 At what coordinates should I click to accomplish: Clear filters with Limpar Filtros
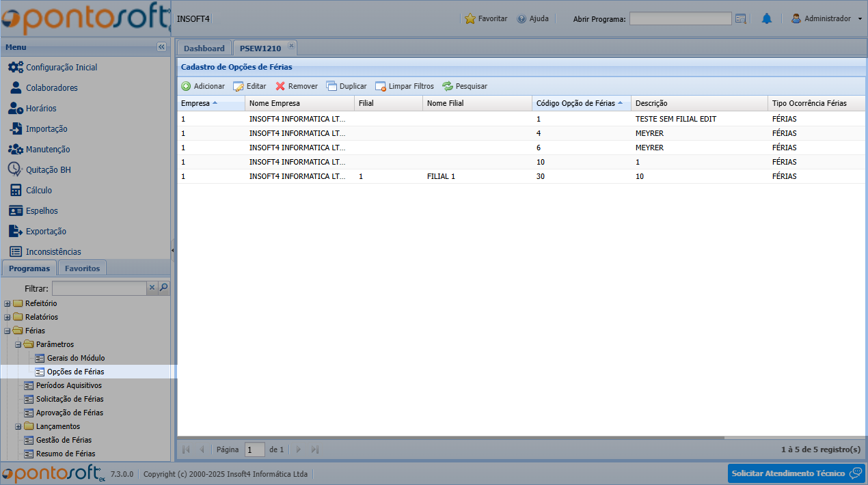coord(405,86)
